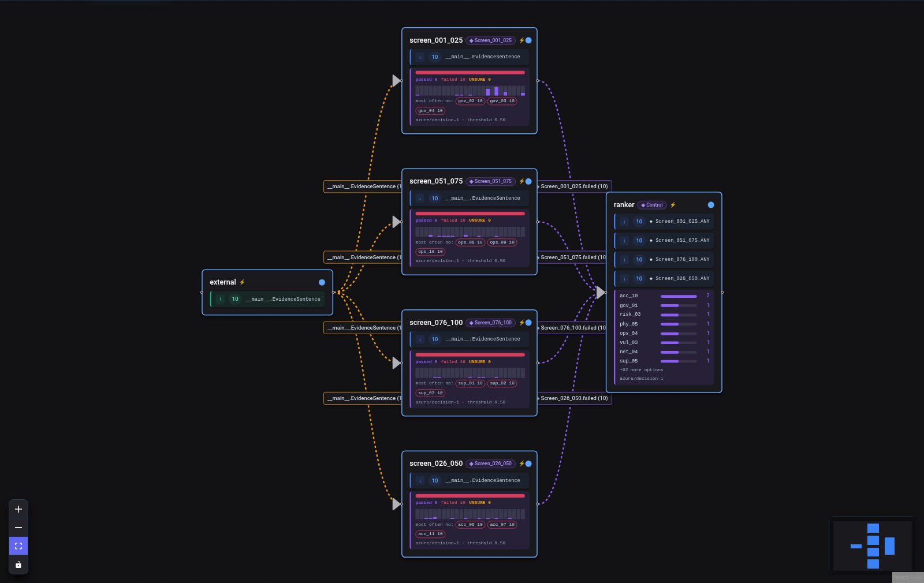
Task: Click the histogram strip in screen_026_050
Action: (470, 514)
